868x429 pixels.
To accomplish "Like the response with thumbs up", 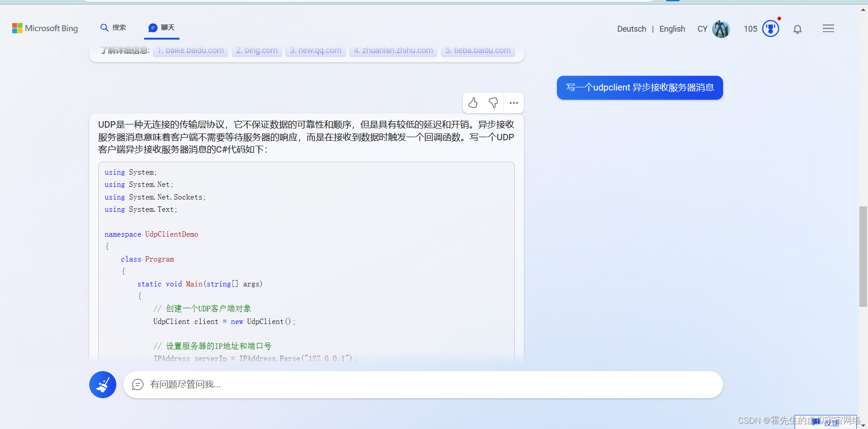I will click(473, 103).
